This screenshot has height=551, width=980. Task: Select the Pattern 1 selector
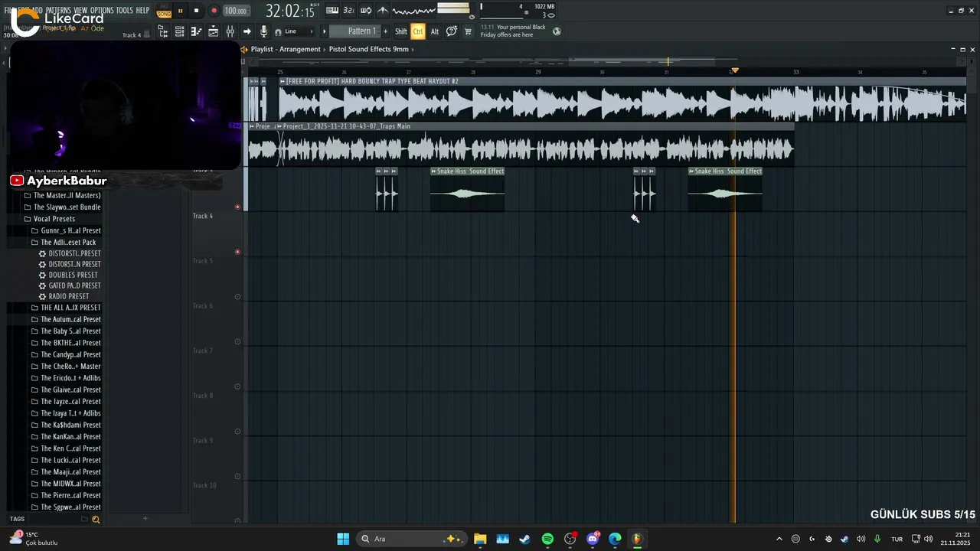(x=354, y=31)
